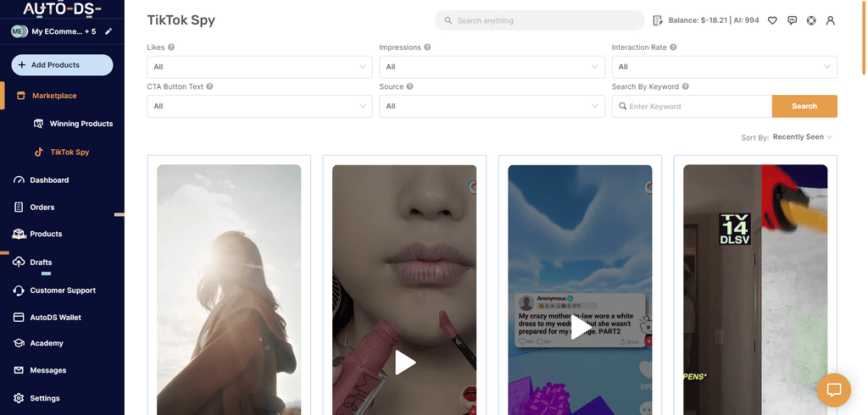Play the lip gloss video

coord(405,362)
